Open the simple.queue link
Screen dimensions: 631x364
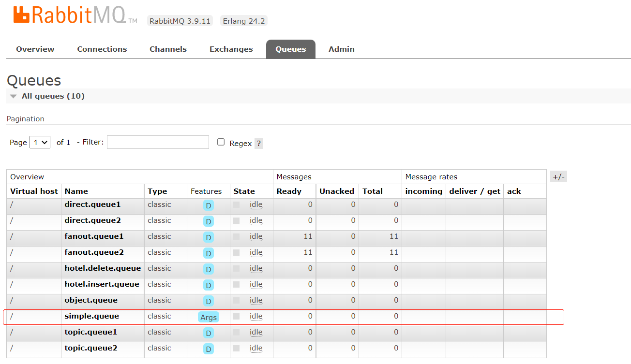click(91, 316)
